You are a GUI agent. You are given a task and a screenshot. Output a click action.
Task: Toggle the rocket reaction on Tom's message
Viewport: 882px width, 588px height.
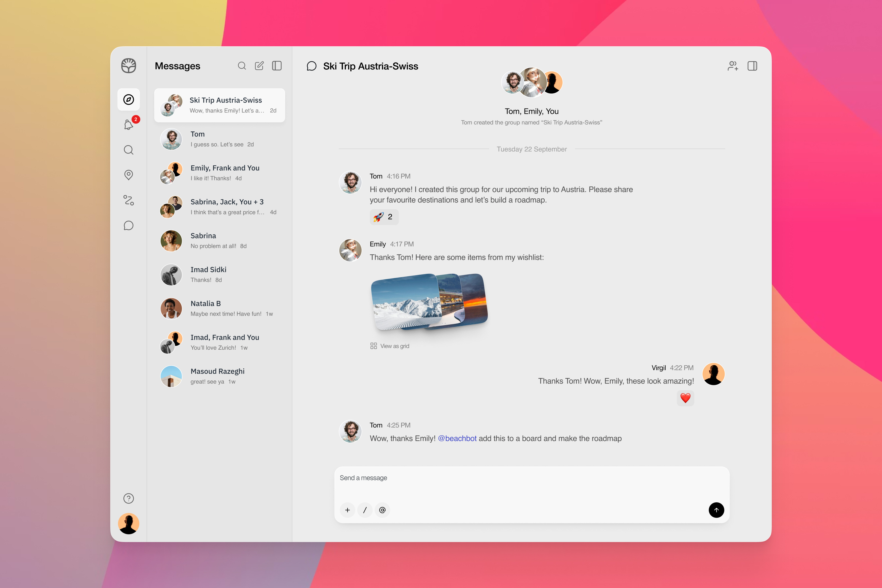coord(384,217)
